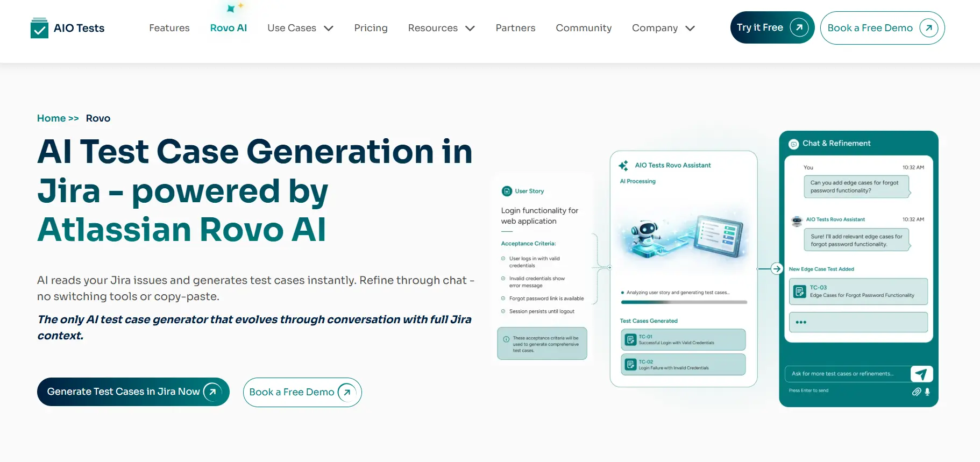Viewport: 980px width, 462px height.
Task: Click check icon beside 'Invalid credentials show'
Action: (x=503, y=279)
